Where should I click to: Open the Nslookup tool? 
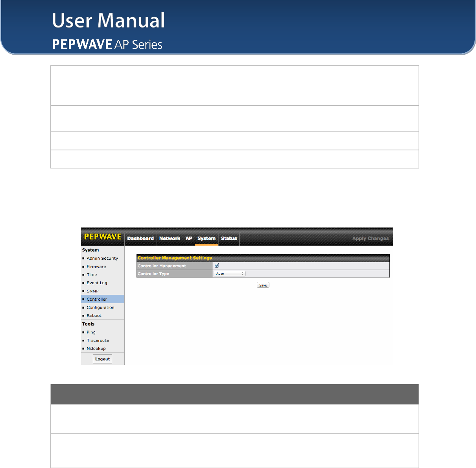96,349
